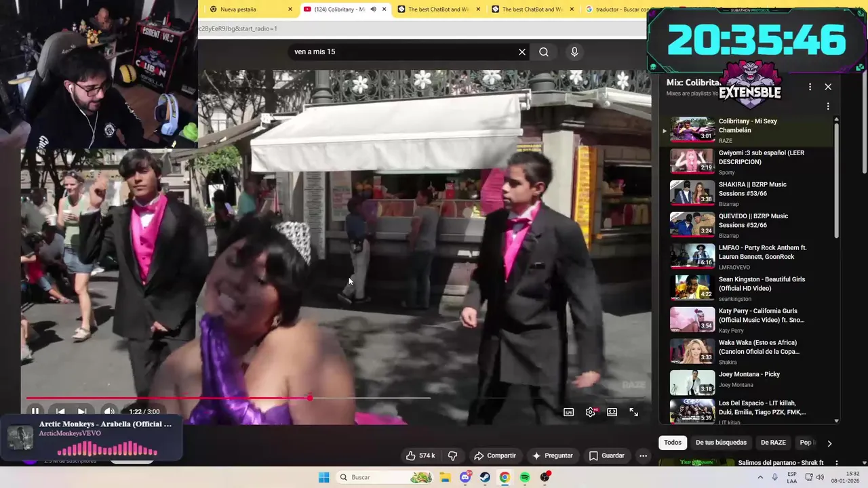
Task: Close the Nueva pestaña browser tab
Action: (290, 9)
